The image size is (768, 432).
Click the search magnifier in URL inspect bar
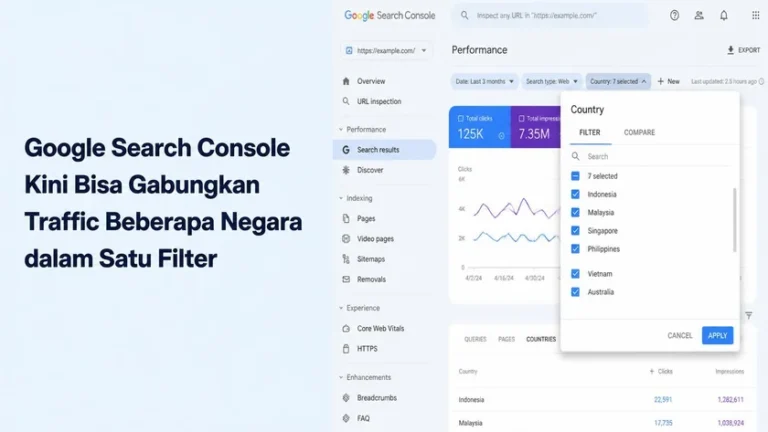464,16
